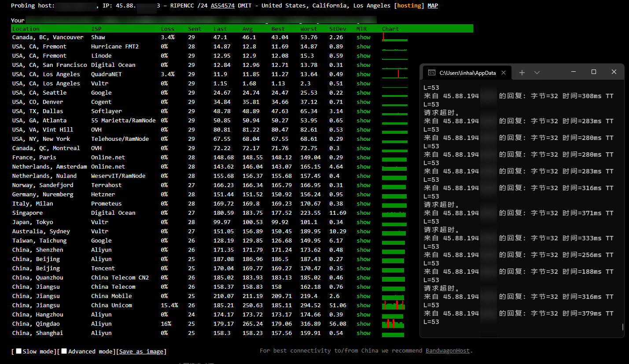Show MTR for Beijing Tencent
Image resolution: width=629 pixels, height=364 pixels.
[364, 268]
